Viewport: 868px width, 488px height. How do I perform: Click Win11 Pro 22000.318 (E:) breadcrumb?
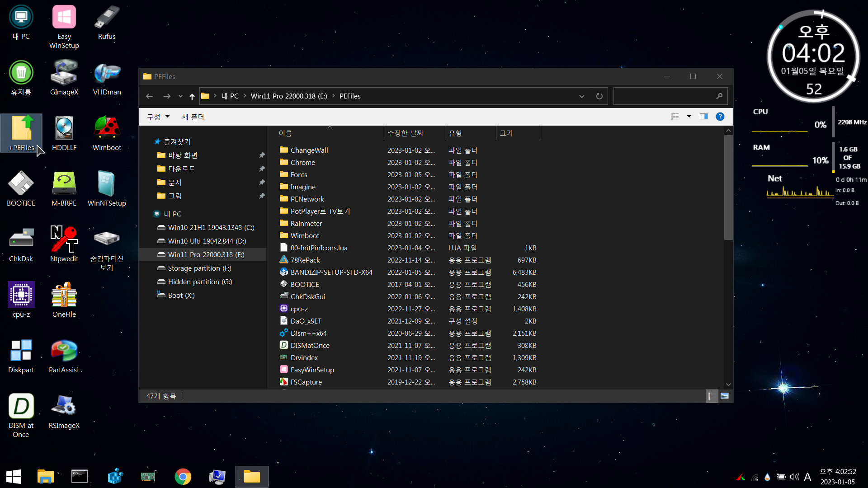289,96
